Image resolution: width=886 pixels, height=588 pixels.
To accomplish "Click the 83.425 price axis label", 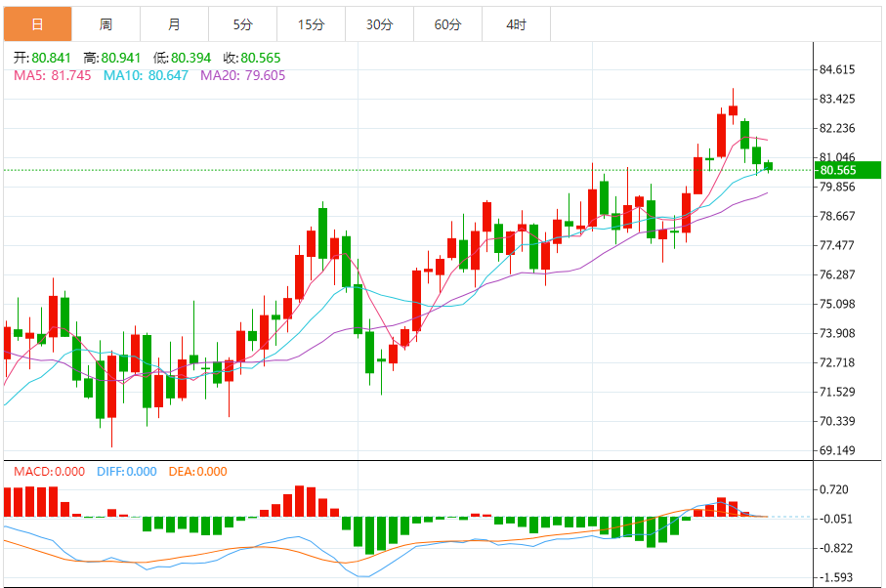I will (x=837, y=99).
